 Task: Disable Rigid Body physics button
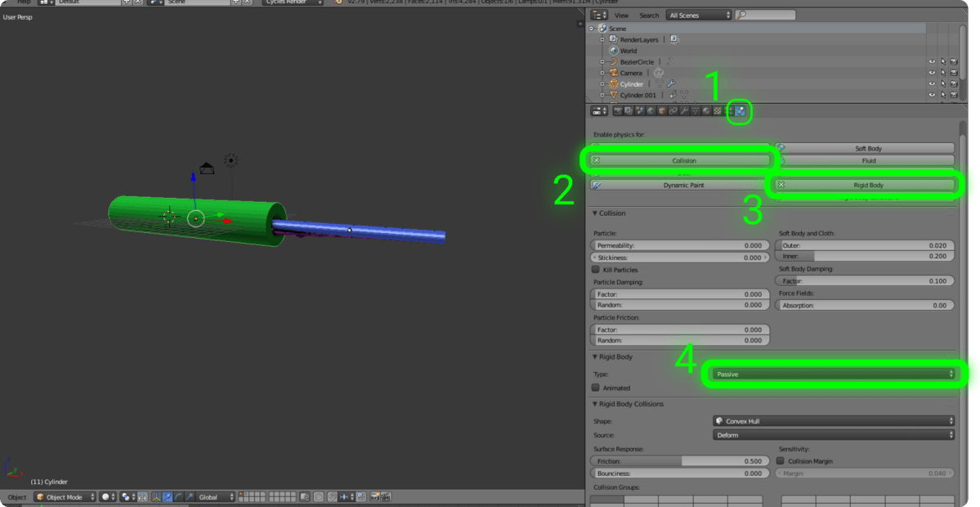(865, 185)
